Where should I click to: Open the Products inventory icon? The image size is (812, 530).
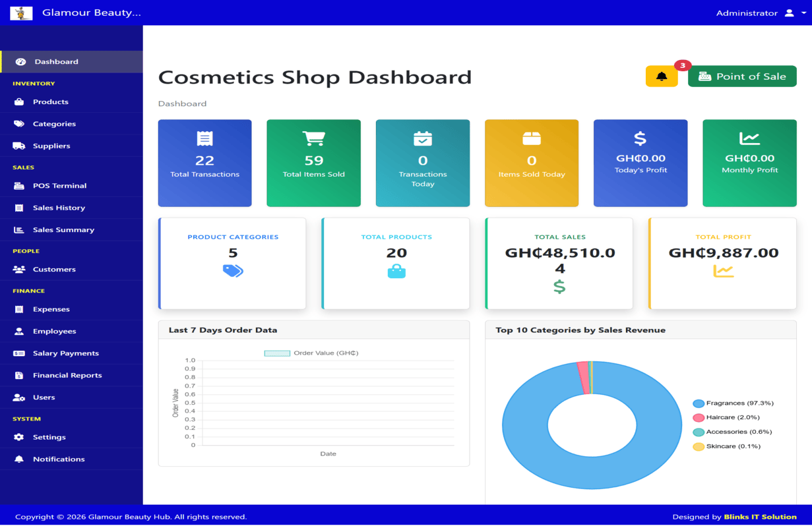(18, 102)
